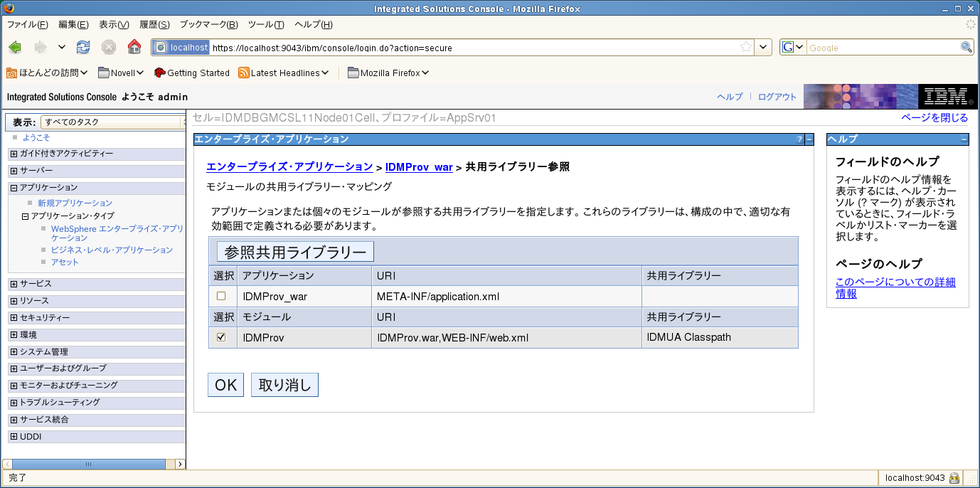Bookmark page with star icon

[x=746, y=48]
